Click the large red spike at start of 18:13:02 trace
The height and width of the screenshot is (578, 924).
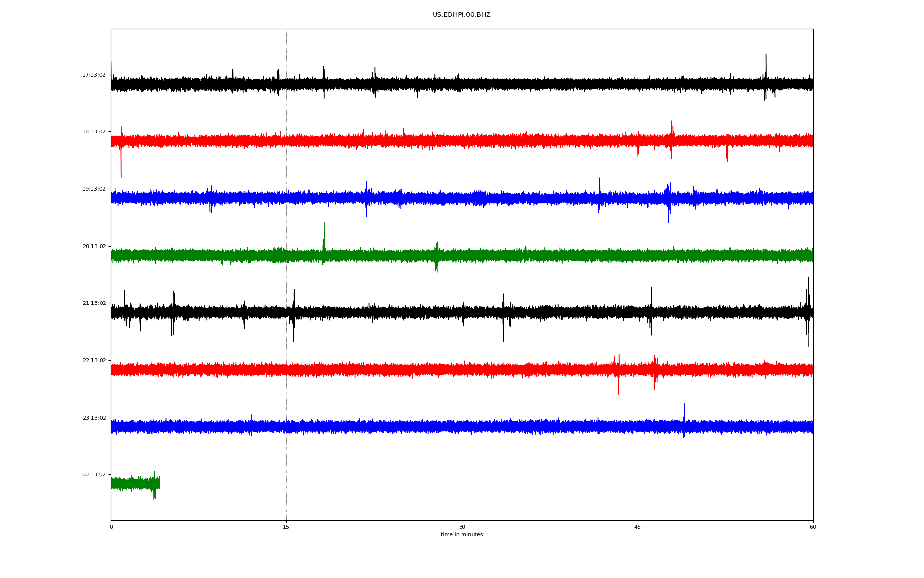[x=121, y=152]
